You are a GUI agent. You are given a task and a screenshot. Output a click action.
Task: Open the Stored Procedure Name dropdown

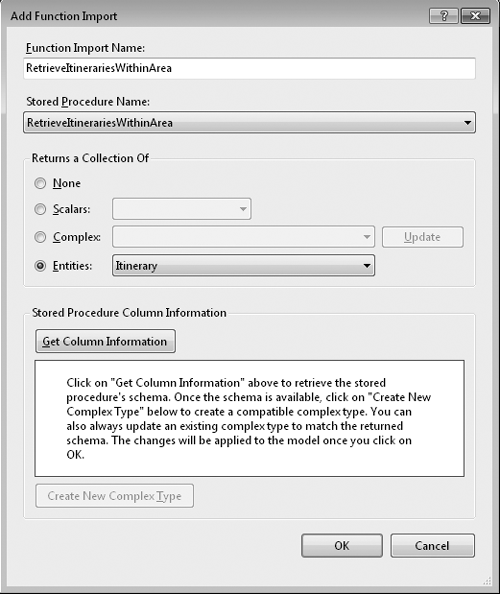tap(249, 122)
